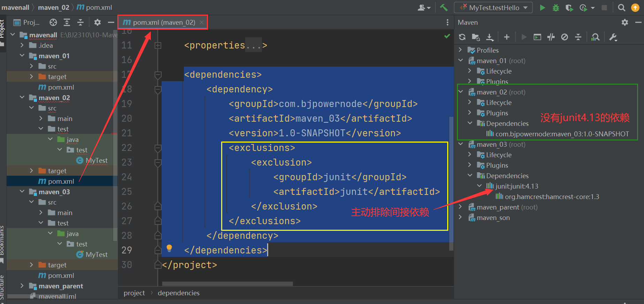Open the Bookmarks side tool tab
This screenshot has width=644, height=304.
click(x=2, y=243)
